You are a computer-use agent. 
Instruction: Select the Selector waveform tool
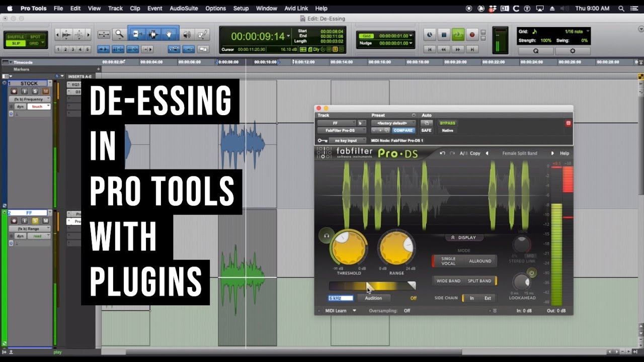pos(153,34)
